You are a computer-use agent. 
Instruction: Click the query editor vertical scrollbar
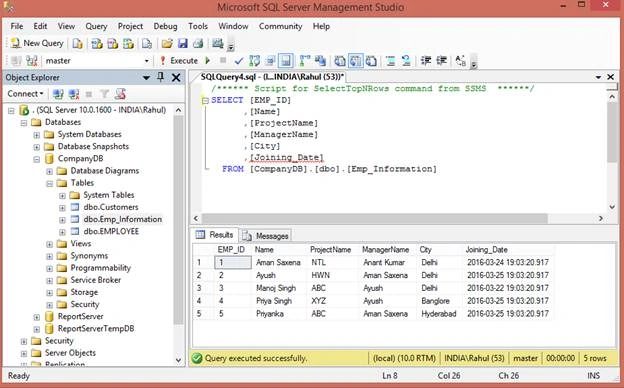coord(612,132)
